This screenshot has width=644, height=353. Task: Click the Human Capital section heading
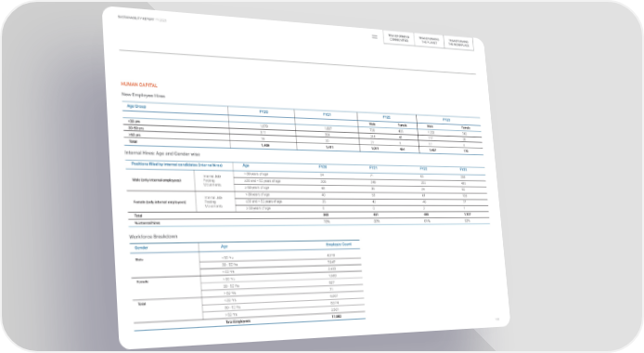pos(139,85)
